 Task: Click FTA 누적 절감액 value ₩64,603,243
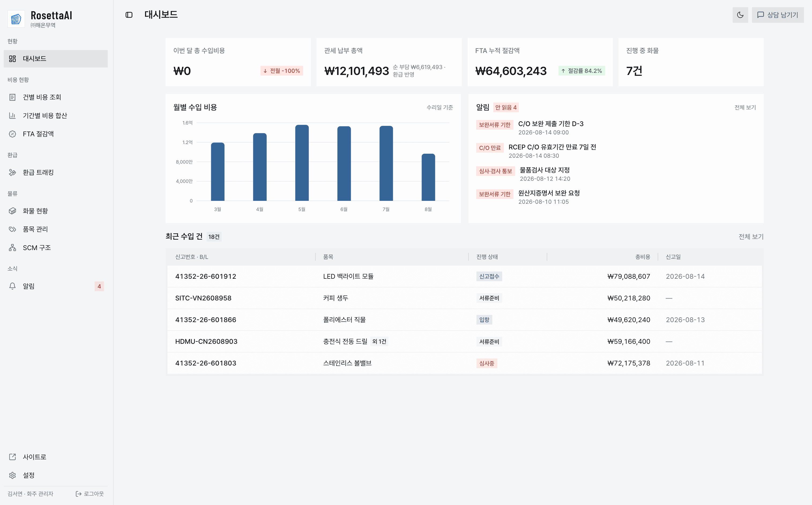(511, 71)
